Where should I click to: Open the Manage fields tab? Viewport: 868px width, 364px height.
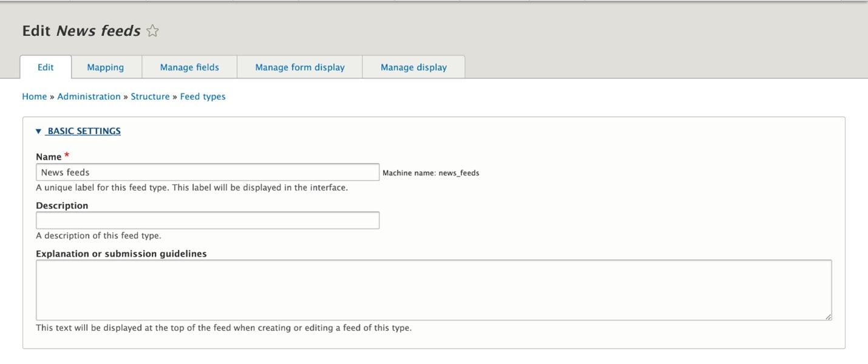point(189,67)
